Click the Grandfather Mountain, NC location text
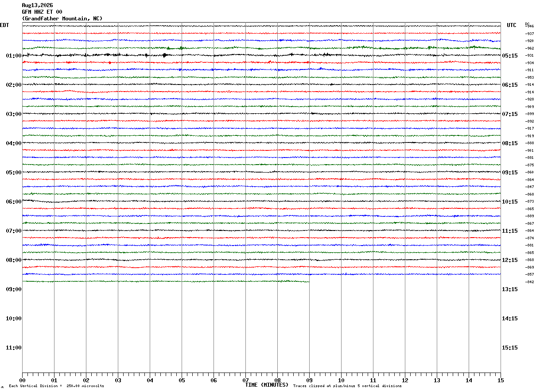The width and height of the screenshot is (536, 392). (62, 19)
